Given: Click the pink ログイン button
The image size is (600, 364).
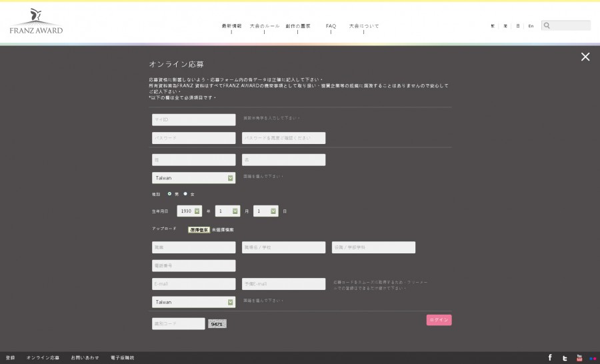Looking at the screenshot, I should pos(439,320).
